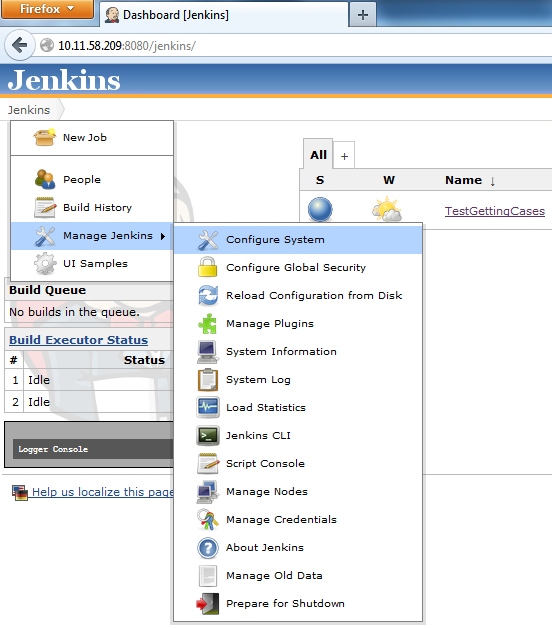This screenshot has height=629, width=552.
Task: Click the New Job box icon
Action: [x=44, y=138]
